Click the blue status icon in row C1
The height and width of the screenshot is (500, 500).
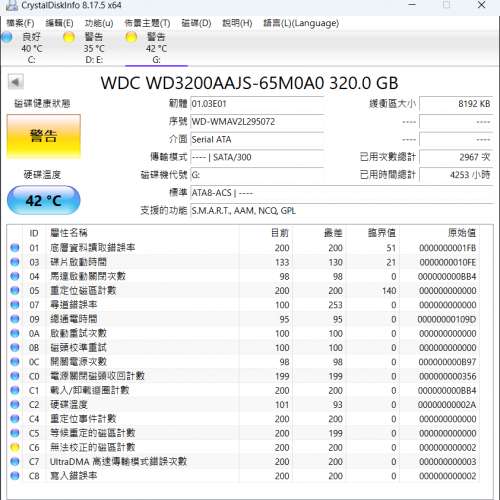(x=15, y=390)
